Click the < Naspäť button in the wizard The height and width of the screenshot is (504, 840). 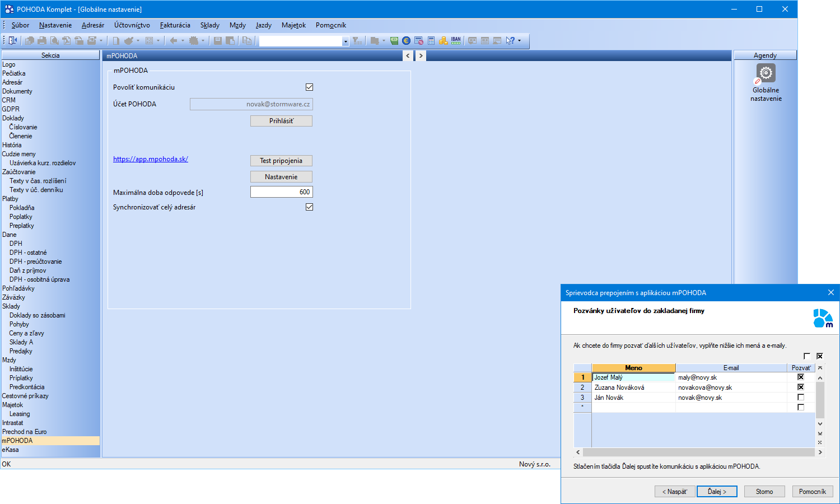(x=675, y=492)
